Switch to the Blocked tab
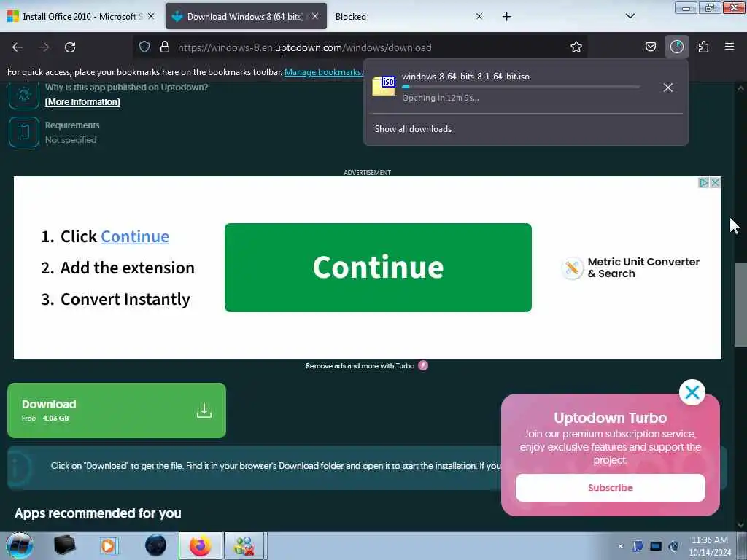This screenshot has height=560, width=747. point(351,16)
